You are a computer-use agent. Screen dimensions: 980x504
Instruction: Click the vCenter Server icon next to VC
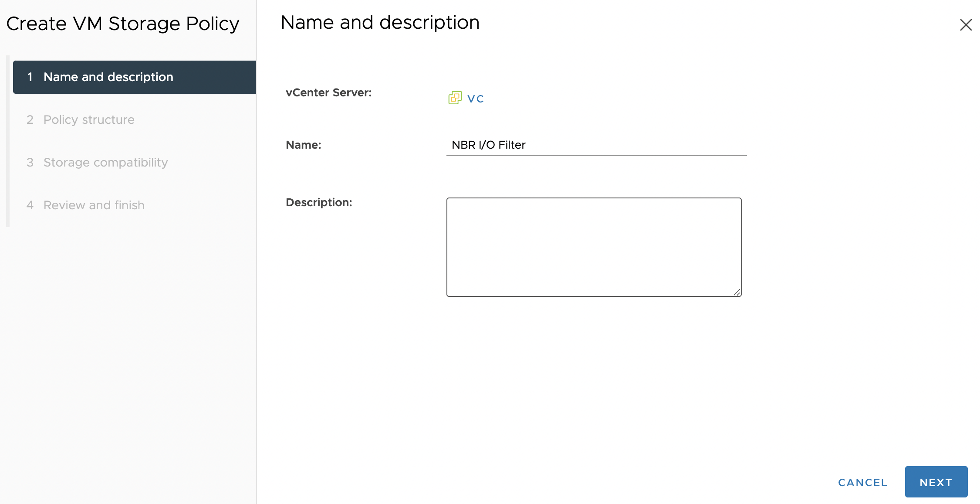455,98
